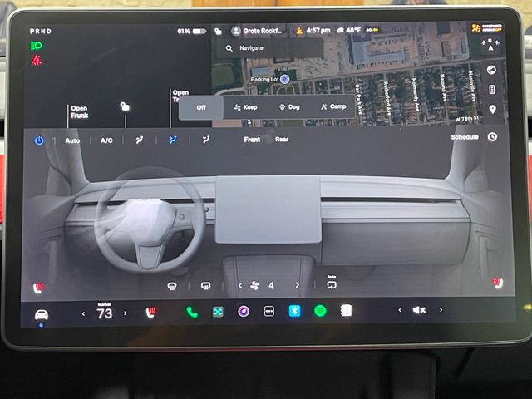Open the Bluetooth app

(294, 311)
